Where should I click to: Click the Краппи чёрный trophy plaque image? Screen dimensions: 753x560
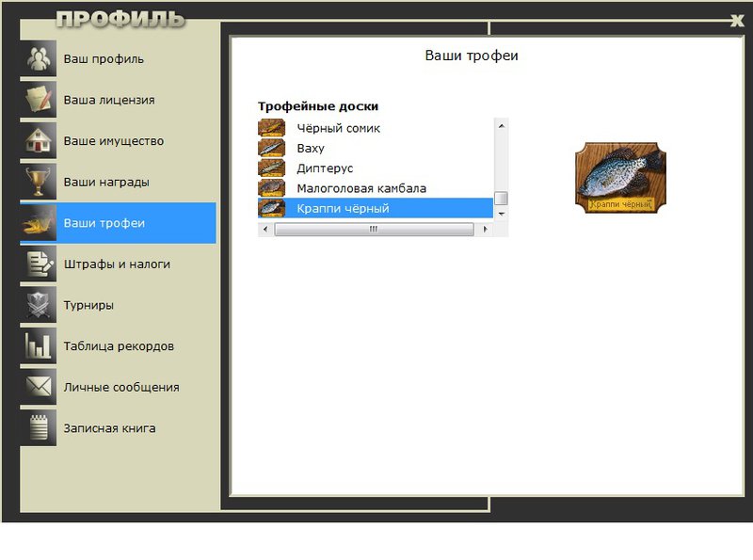(620, 177)
